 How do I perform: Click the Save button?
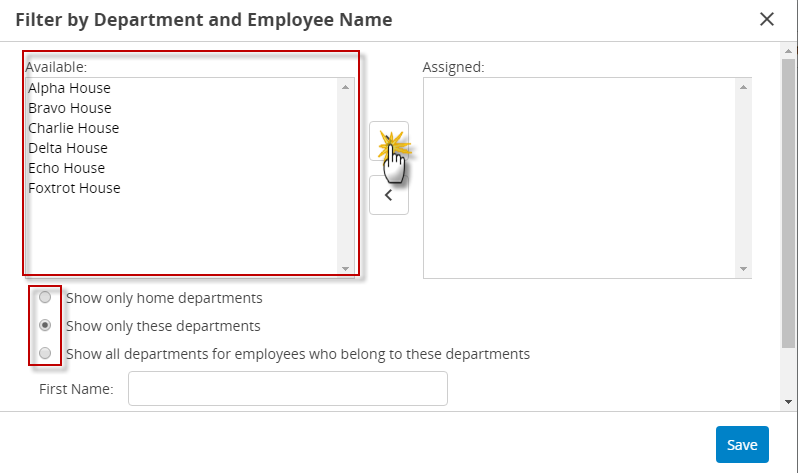(742, 444)
